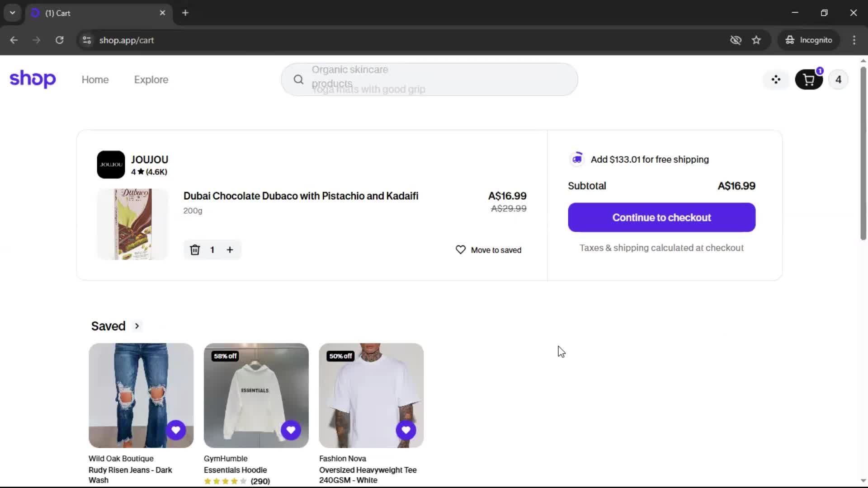868x488 pixels.
Task: Click the JOUJOU store logo
Action: tap(111, 164)
